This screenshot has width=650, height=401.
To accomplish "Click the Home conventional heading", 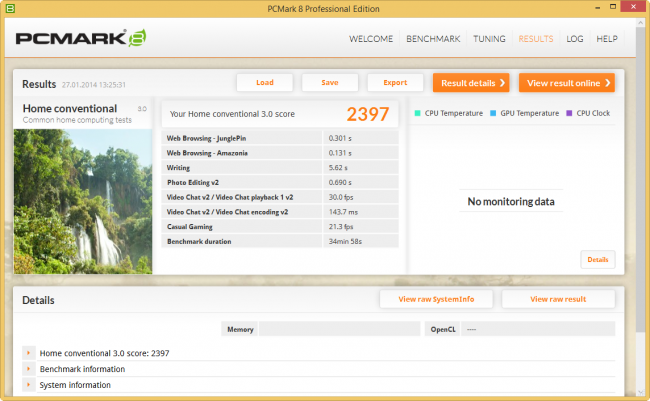I will 70,108.
